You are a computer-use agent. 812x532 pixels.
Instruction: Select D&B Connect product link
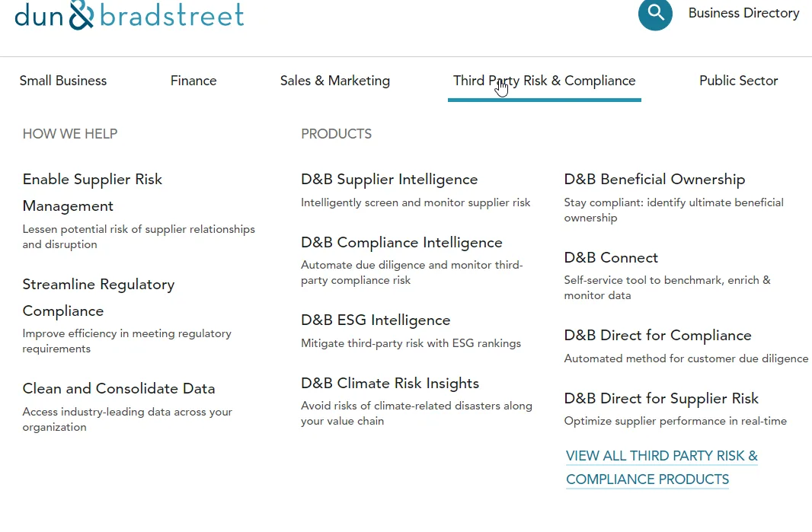tap(611, 258)
